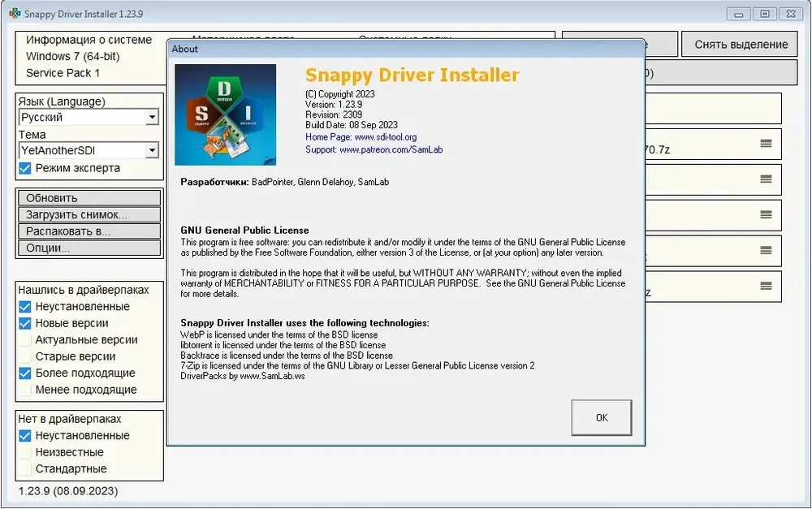Image resolution: width=812 pixels, height=509 pixels.
Task: Toggle the Режим эксперта checkbox
Action: pos(25,168)
